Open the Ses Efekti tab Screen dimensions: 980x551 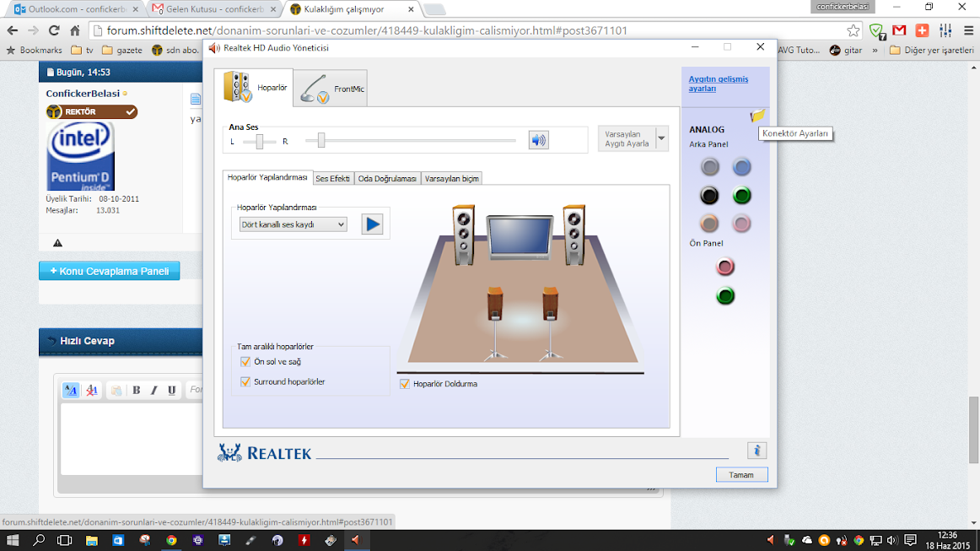[332, 178]
